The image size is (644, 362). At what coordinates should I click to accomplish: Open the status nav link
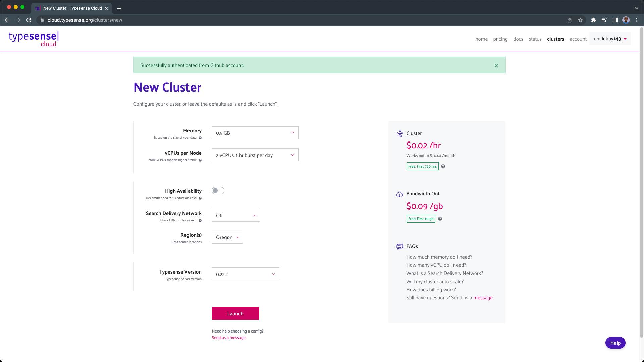coord(535,39)
